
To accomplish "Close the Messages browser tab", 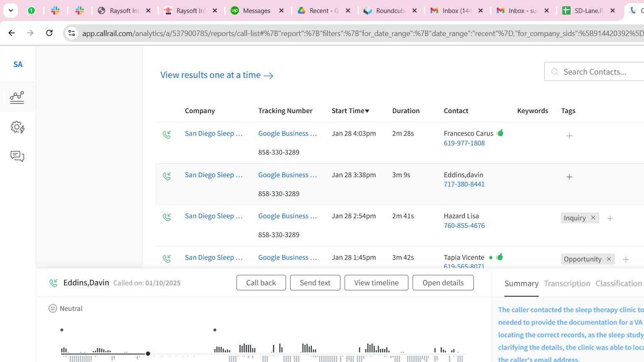I will (281, 11).
